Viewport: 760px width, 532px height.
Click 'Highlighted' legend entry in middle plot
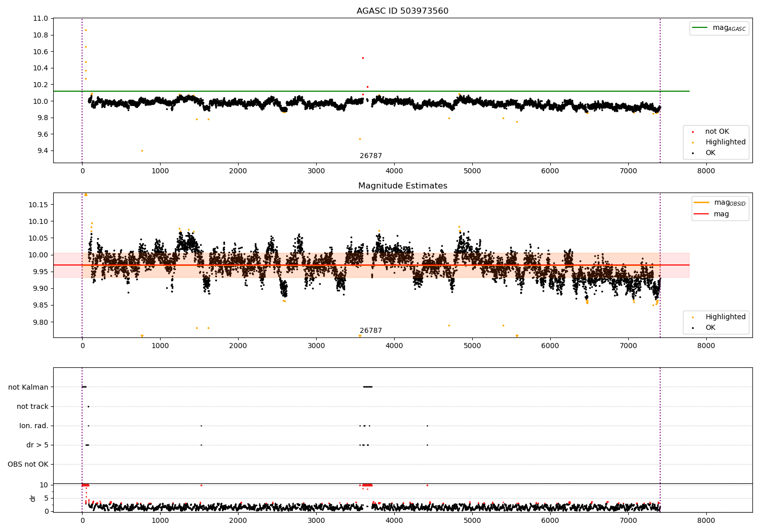pyautogui.click(x=718, y=317)
